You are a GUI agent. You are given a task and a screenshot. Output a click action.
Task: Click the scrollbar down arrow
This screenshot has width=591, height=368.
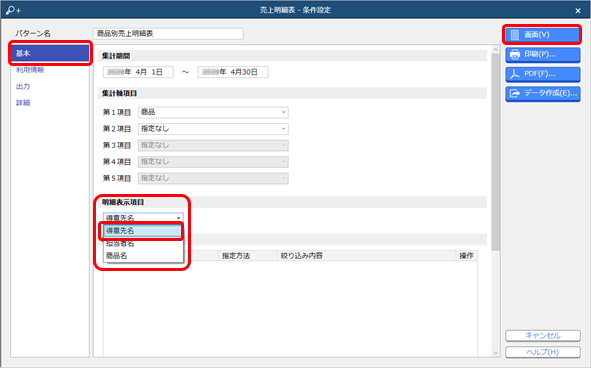496,353
